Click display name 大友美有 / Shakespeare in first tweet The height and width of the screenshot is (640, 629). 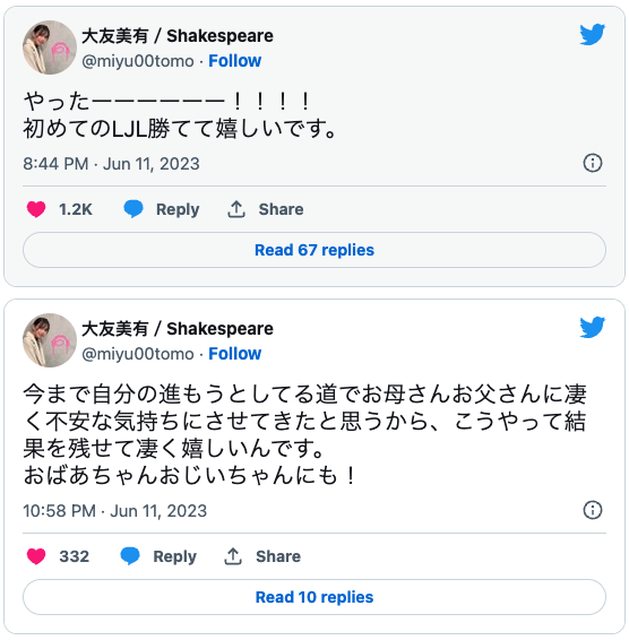pos(177,36)
